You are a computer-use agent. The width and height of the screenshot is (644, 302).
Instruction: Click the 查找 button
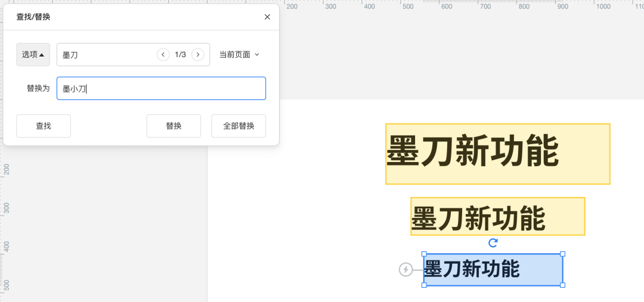point(44,126)
